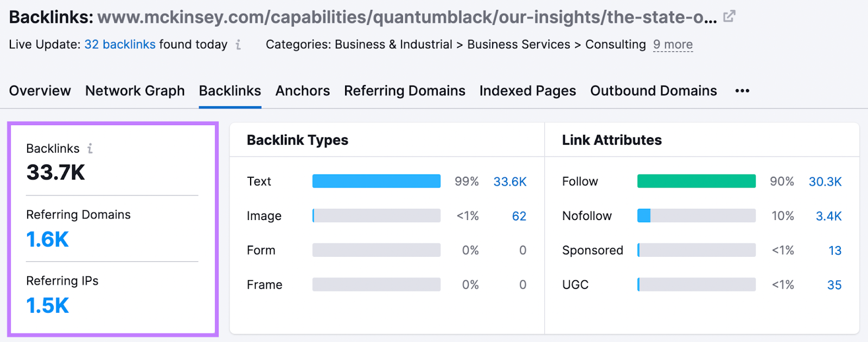Image resolution: width=868 pixels, height=342 pixels.
Task: Open the Outbound Domains tab
Action: tap(653, 91)
